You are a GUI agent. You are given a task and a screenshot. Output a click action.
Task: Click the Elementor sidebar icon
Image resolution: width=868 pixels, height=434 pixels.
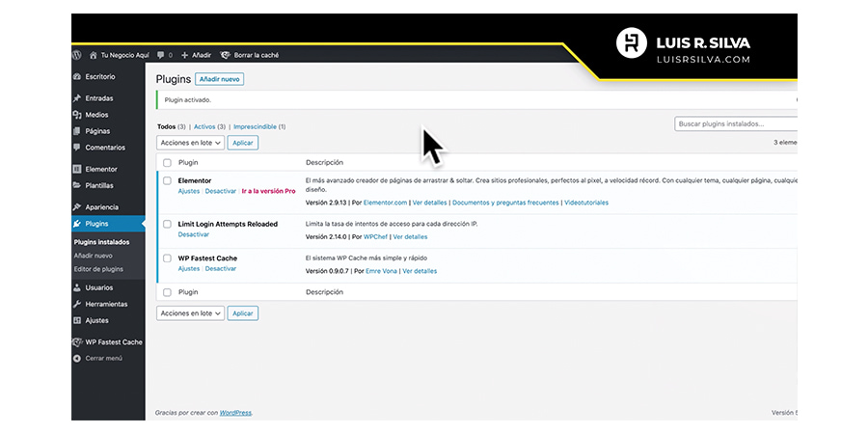77,170
